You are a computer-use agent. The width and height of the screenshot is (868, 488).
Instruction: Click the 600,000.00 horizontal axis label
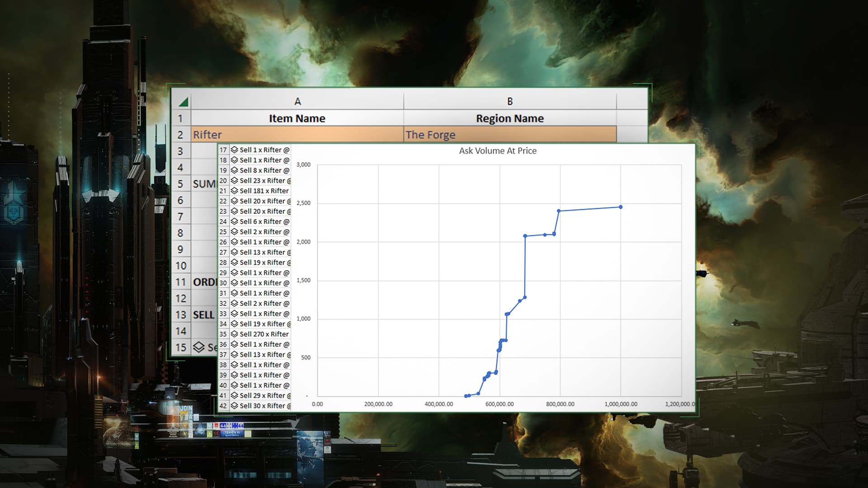[x=500, y=404]
